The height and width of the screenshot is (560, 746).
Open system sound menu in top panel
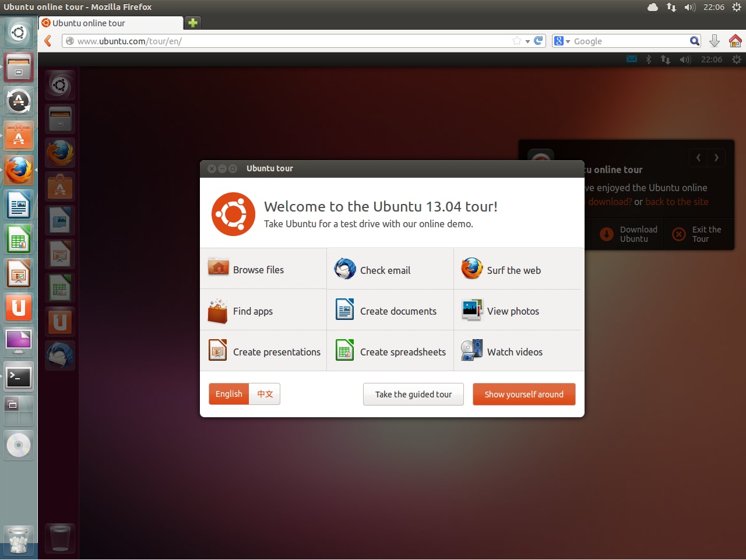point(690,7)
